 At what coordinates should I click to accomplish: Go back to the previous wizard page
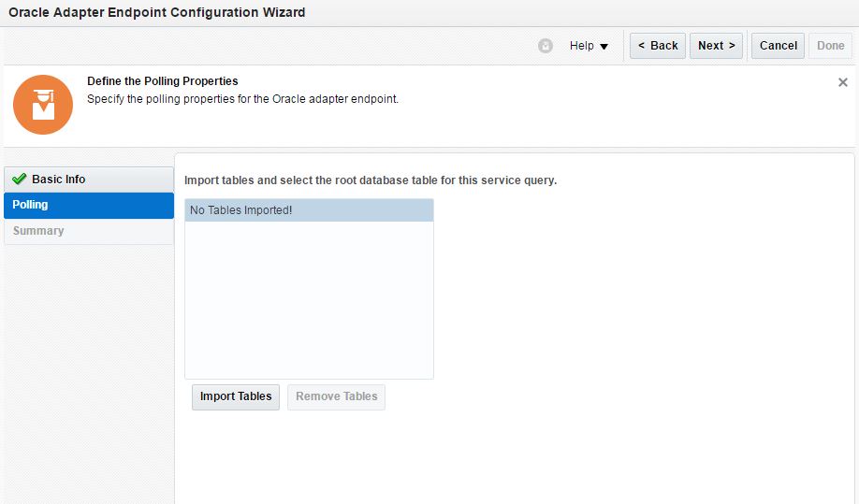(x=657, y=46)
